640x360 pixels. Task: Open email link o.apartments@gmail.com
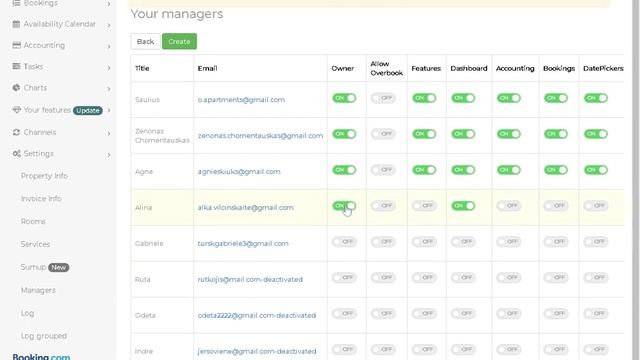tap(241, 100)
